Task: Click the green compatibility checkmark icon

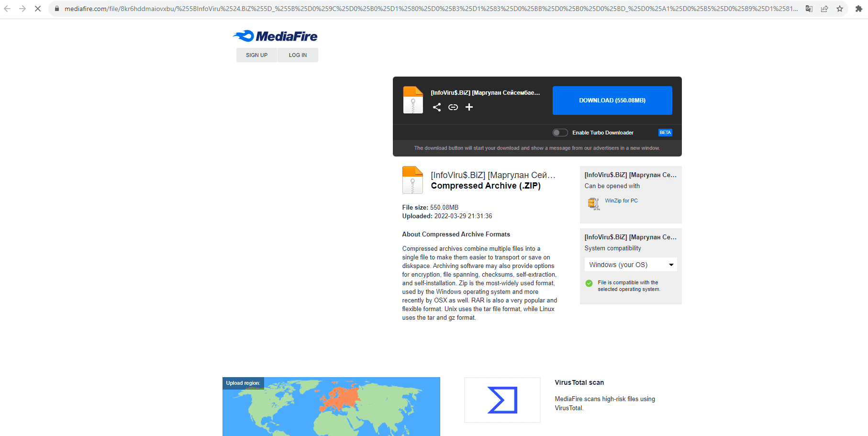Action: click(x=589, y=283)
